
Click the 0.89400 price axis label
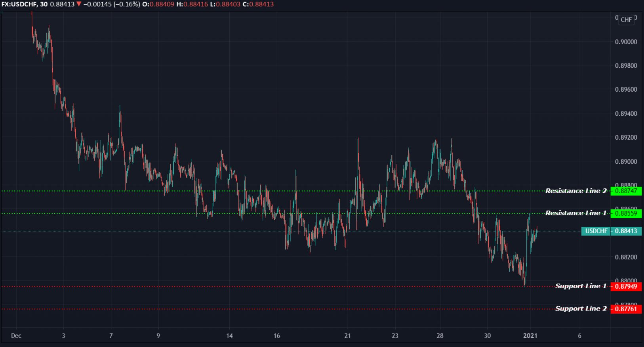click(626, 113)
